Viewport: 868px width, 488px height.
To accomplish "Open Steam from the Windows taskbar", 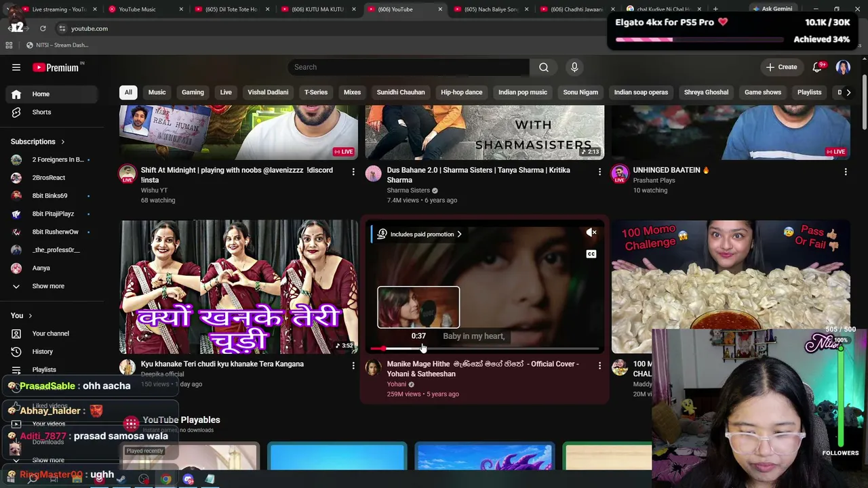I will [x=121, y=479].
